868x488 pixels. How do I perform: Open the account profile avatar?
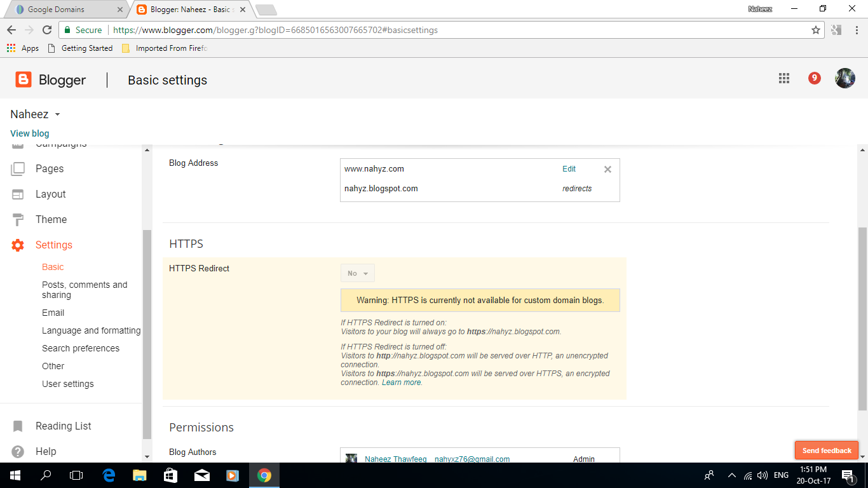coord(845,78)
